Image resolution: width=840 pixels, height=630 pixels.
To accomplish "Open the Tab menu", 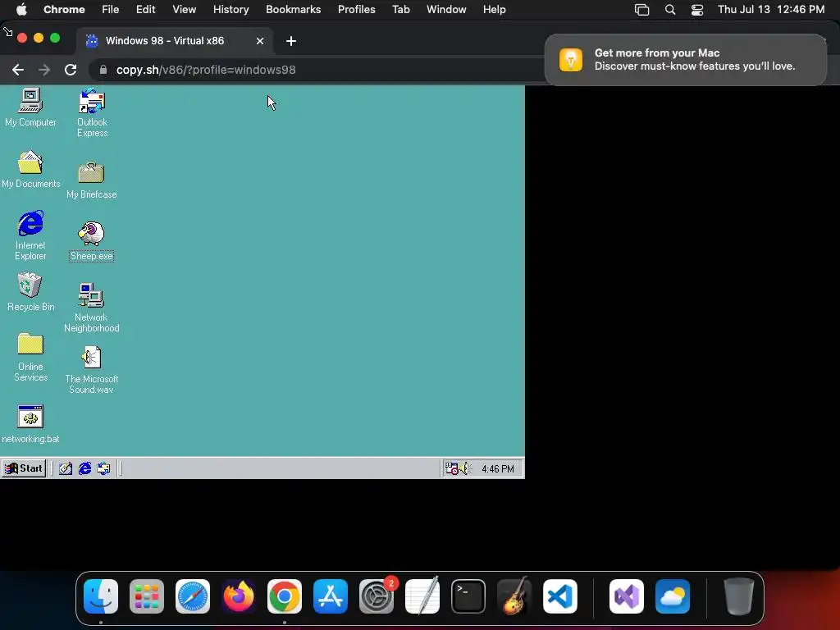I will pyautogui.click(x=400, y=9).
